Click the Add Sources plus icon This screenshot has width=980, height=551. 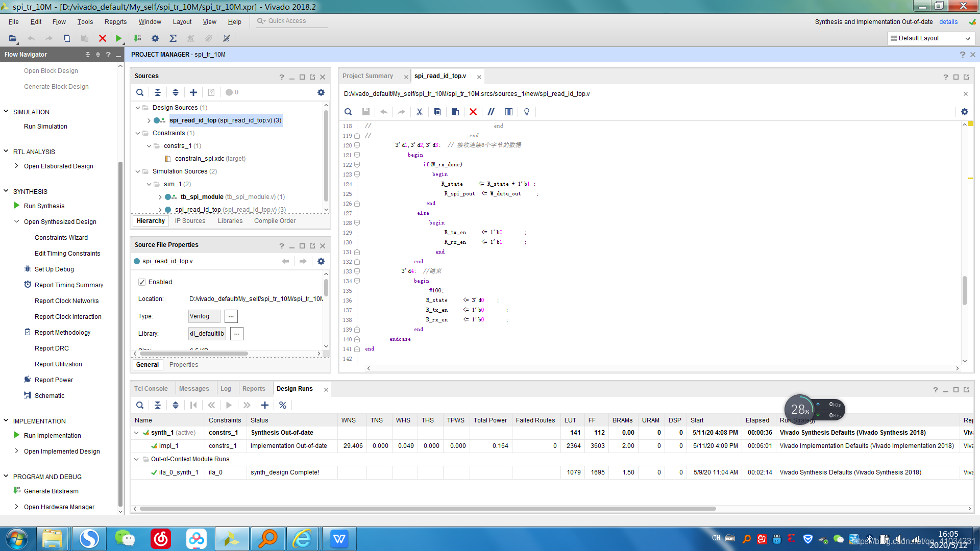click(193, 92)
